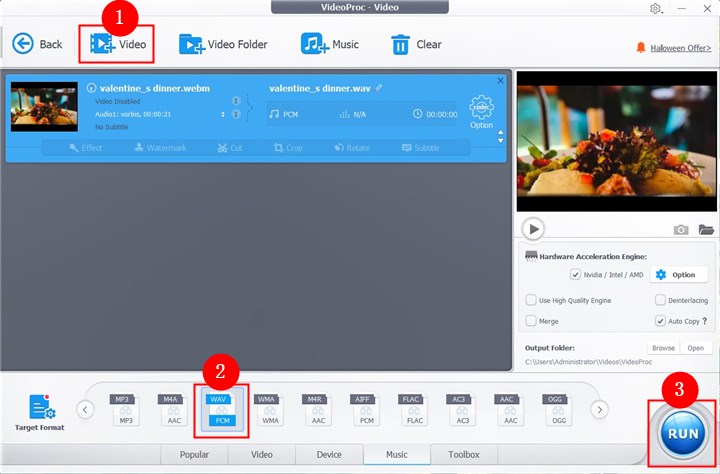720x474 pixels.
Task: Clear the file list with trash icon
Action: [x=416, y=45]
